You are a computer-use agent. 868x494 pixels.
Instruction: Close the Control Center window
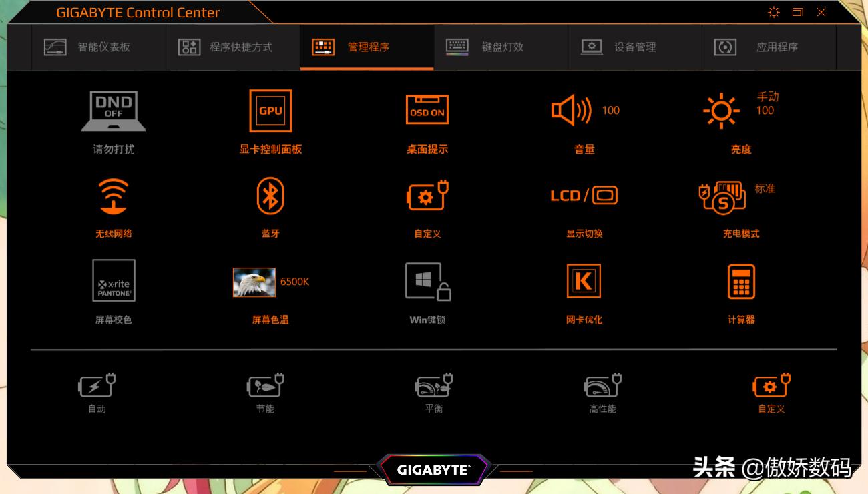[822, 12]
